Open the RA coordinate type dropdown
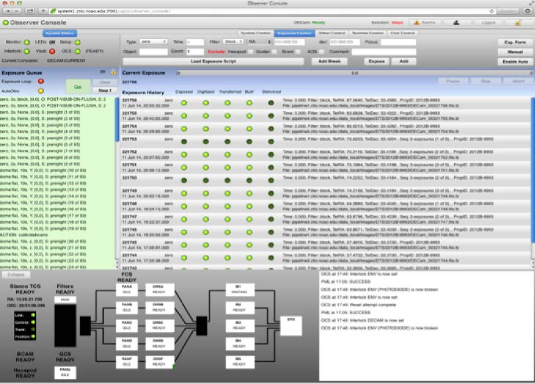Viewport: 535px width, 384px height. pos(260,42)
